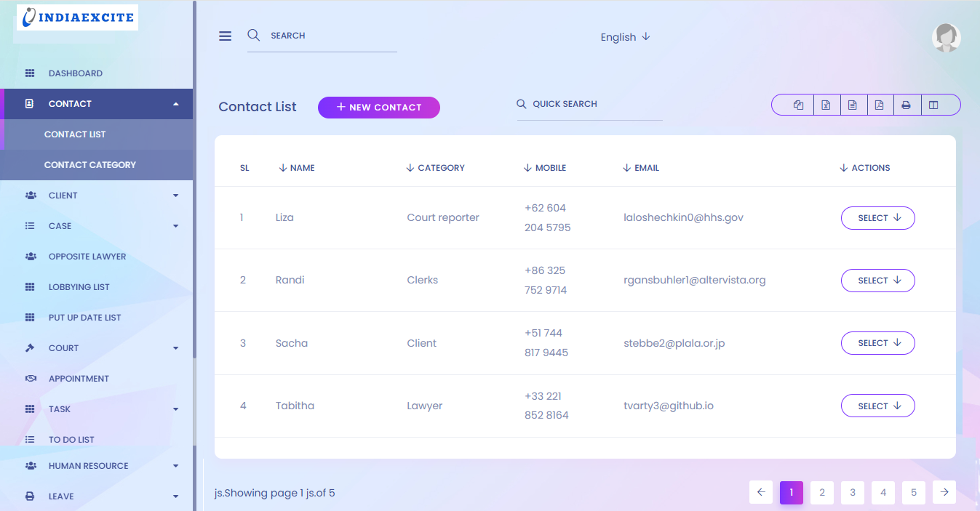The image size is (980, 511).
Task: Go to Dashboard in sidebar
Action: [75, 73]
